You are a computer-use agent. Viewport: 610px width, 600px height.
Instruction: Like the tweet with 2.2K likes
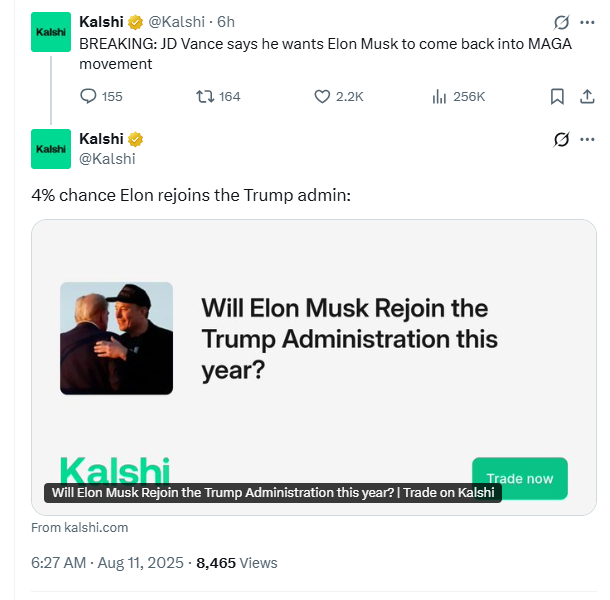[x=338, y=96]
